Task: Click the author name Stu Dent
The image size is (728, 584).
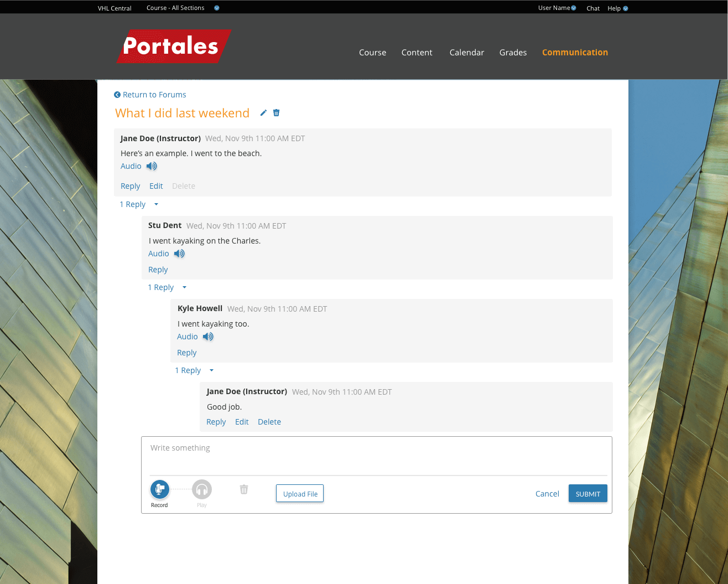Action: click(165, 225)
